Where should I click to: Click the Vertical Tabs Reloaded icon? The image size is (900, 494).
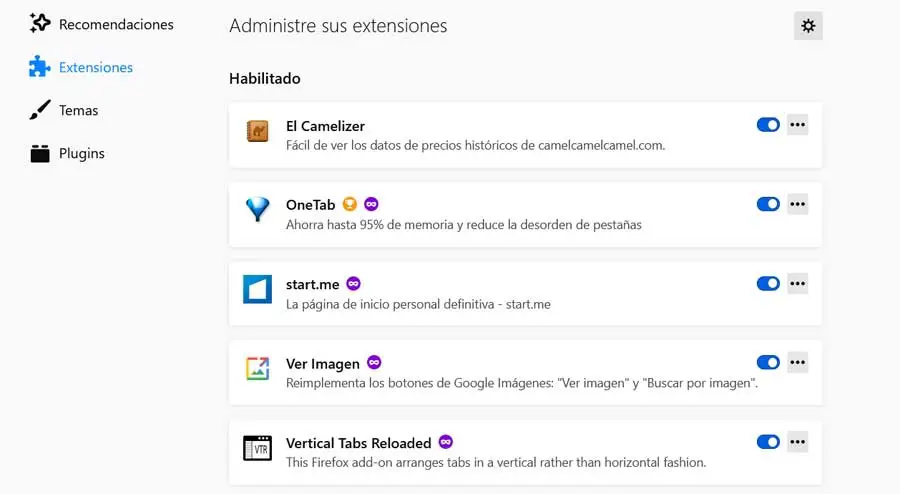pos(257,448)
